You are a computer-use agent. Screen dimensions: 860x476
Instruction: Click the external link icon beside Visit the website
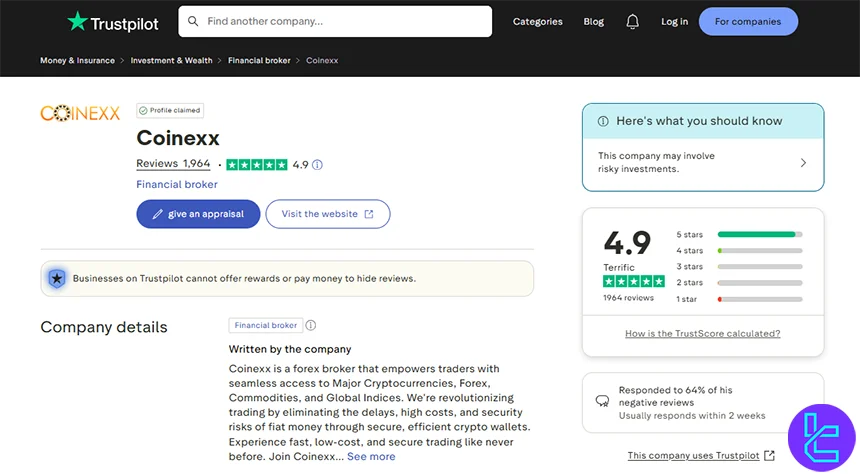point(369,214)
